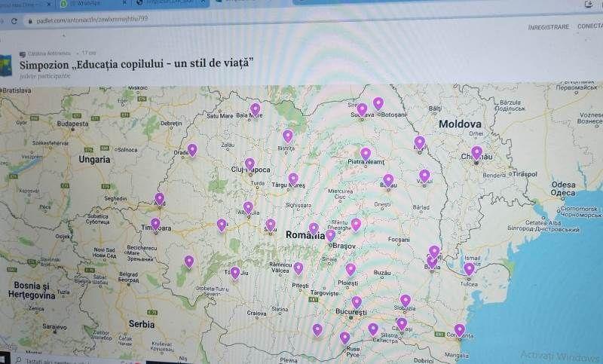Select the pin on Chișinău
The width and height of the screenshot is (603, 364).
tap(476, 151)
